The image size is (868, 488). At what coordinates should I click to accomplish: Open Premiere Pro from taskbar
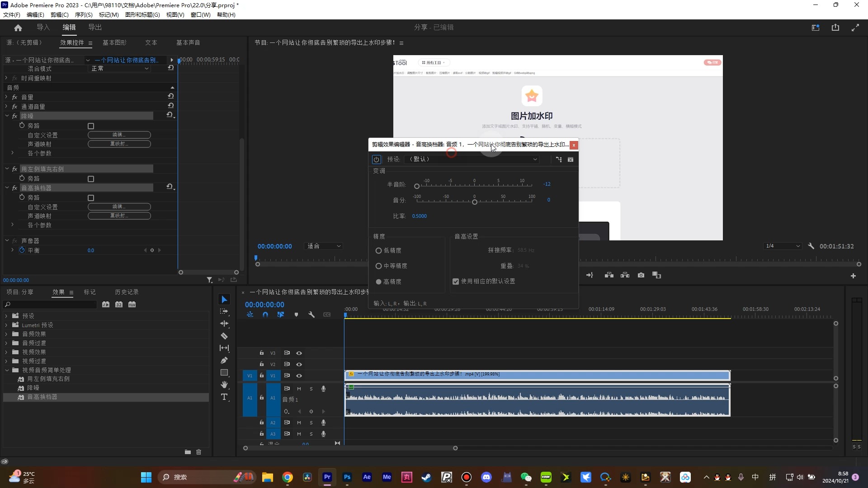click(x=327, y=477)
